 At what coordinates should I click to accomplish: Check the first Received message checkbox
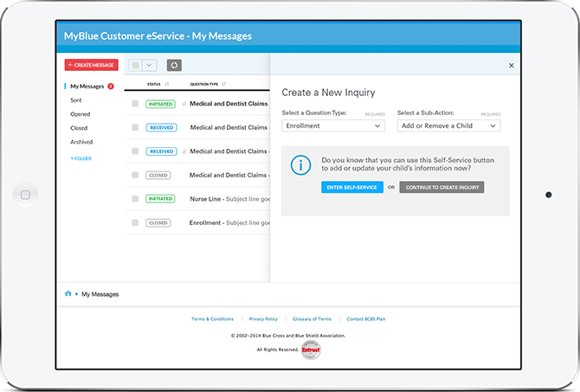click(135, 127)
